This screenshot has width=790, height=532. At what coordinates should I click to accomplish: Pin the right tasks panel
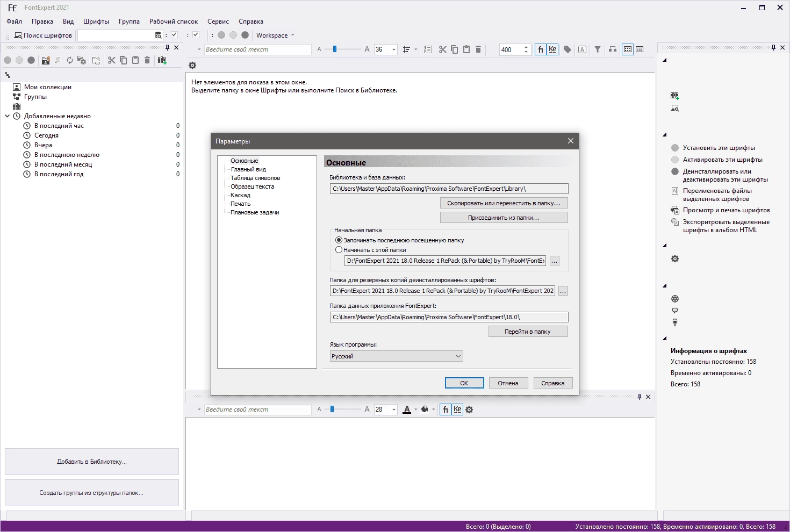point(773,48)
